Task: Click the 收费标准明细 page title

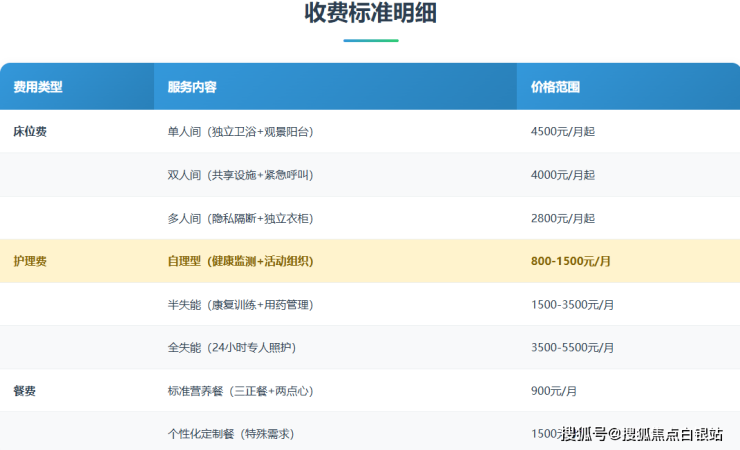Action: [x=370, y=14]
